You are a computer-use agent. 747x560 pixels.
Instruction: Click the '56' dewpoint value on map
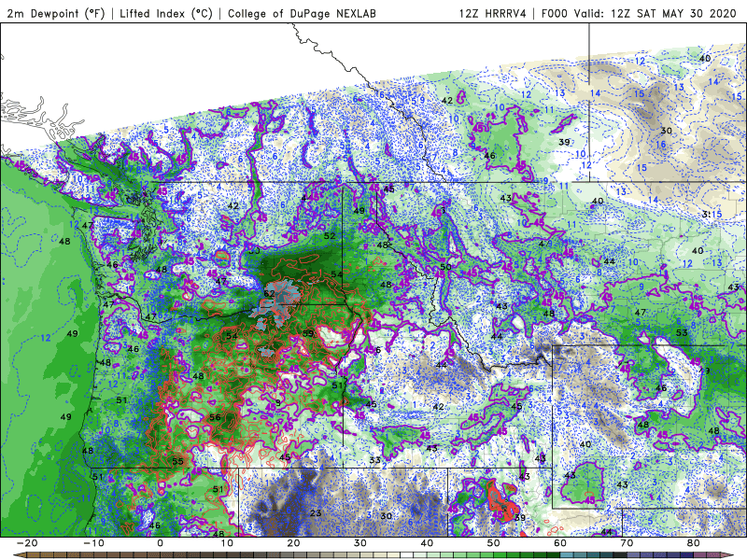[215, 417]
